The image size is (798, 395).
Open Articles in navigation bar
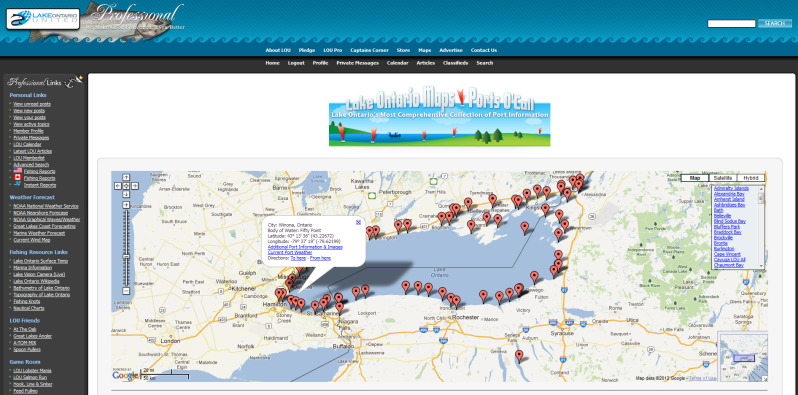click(x=425, y=63)
